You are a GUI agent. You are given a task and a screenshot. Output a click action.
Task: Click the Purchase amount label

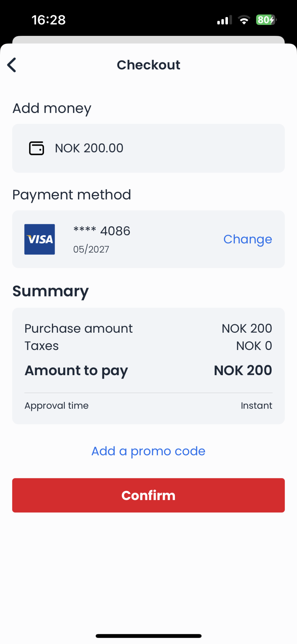click(78, 329)
